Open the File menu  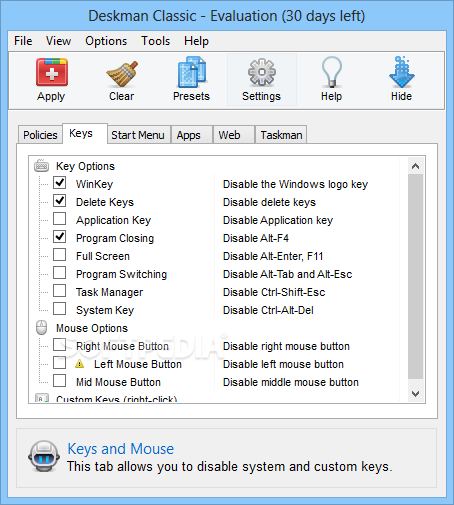[x=23, y=41]
